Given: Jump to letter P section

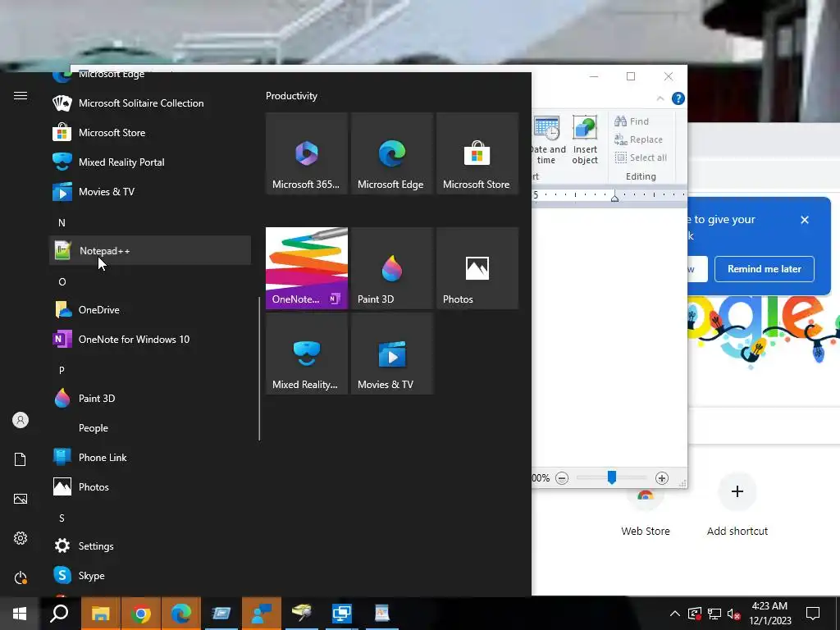Looking at the screenshot, I should pyautogui.click(x=62, y=370).
